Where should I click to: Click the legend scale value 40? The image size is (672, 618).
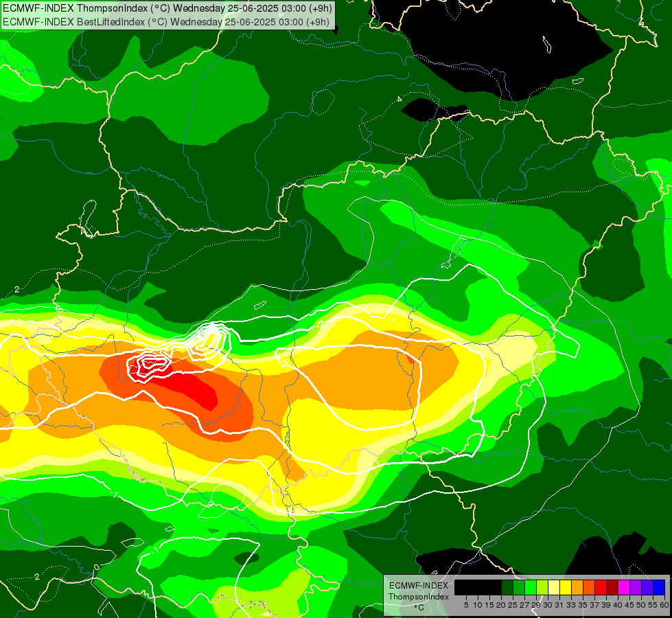click(x=618, y=605)
